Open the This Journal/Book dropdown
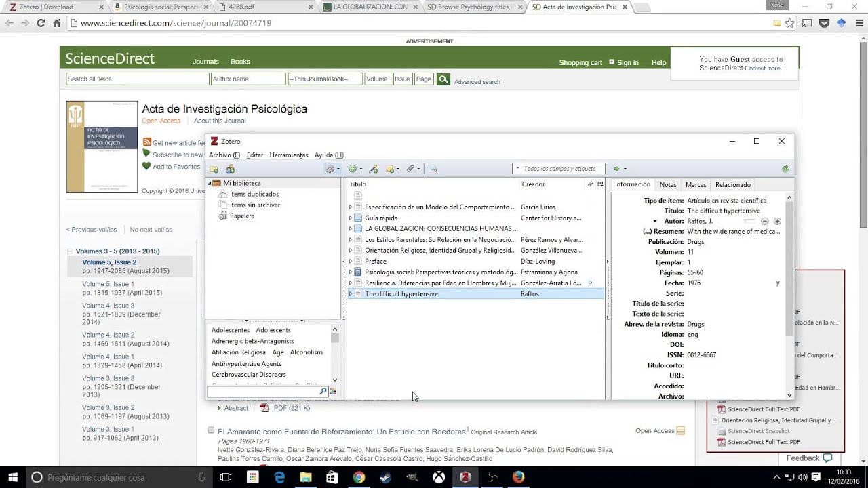Image resolution: width=868 pixels, height=488 pixels. click(x=325, y=79)
